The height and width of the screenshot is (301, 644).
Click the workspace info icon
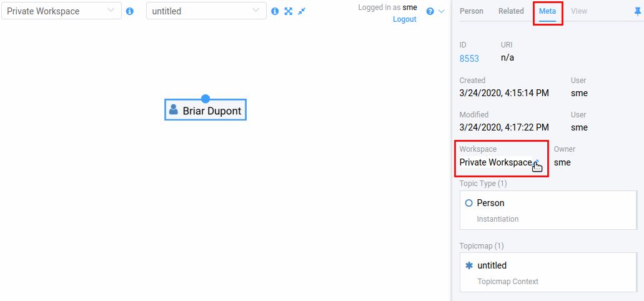click(130, 11)
